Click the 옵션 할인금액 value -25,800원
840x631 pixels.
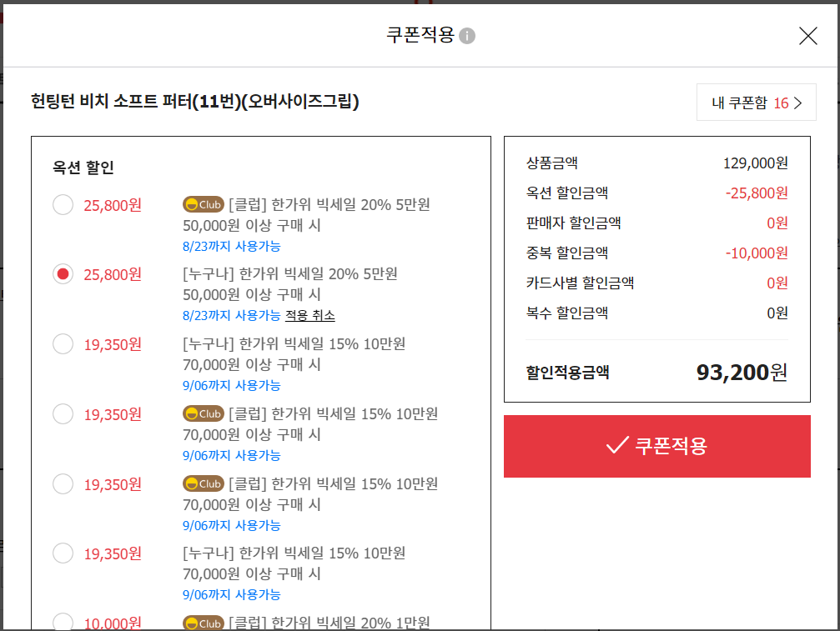[756, 193]
